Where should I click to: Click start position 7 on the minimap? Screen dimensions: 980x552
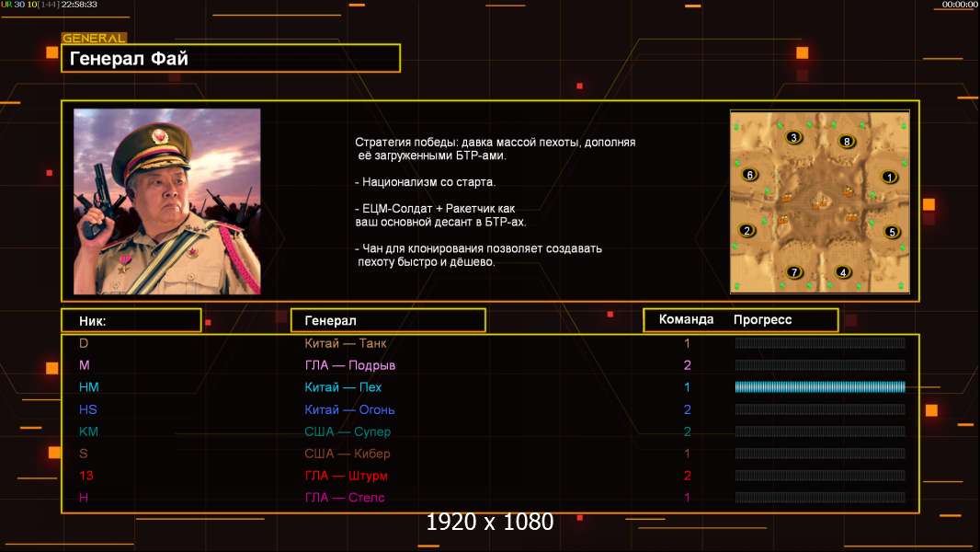794,272
